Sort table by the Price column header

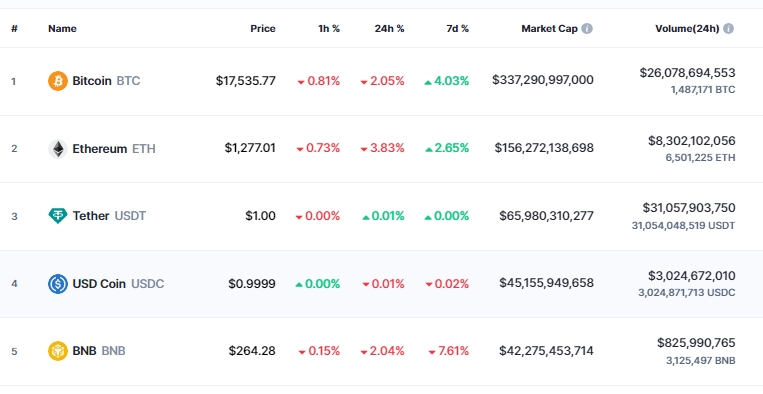263,29
